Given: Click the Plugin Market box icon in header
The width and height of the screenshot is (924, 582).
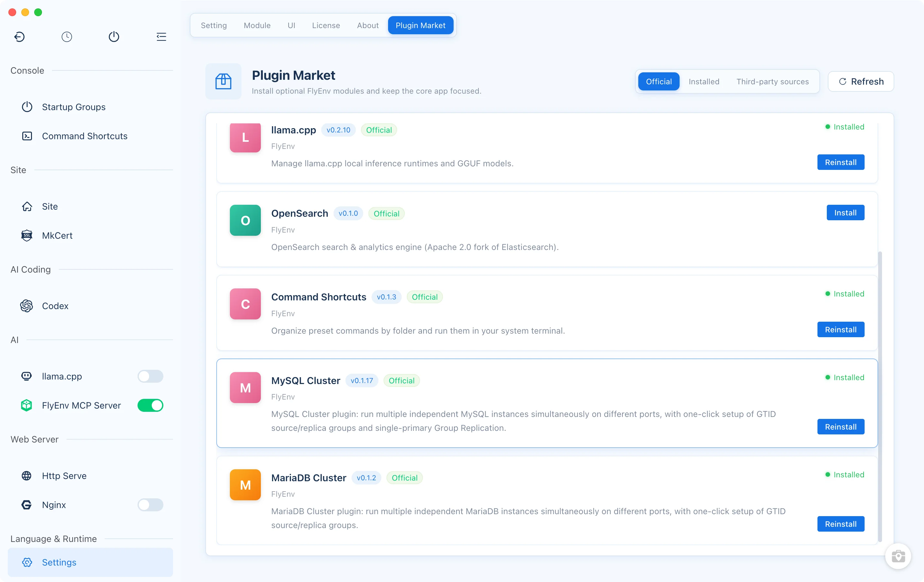Looking at the screenshot, I should (x=223, y=81).
